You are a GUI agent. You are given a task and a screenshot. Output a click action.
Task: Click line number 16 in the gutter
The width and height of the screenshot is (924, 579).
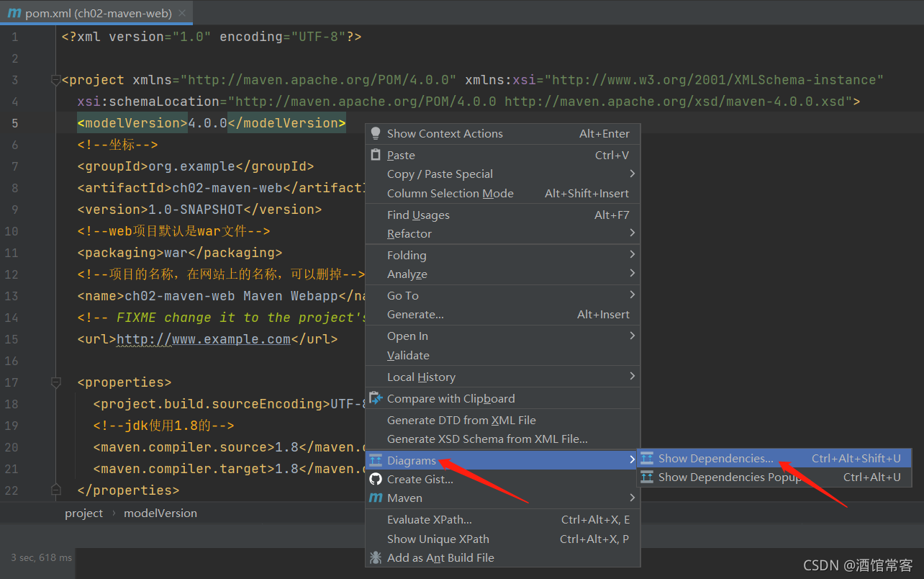tap(12, 361)
